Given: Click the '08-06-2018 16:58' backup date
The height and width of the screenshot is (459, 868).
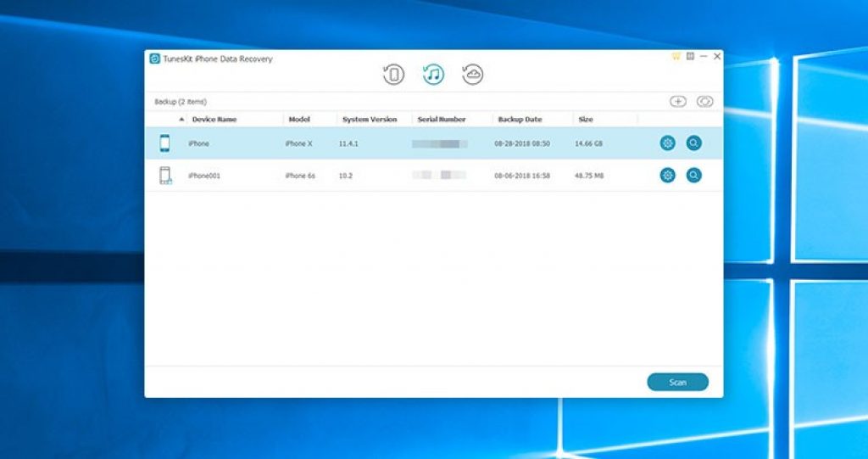Looking at the screenshot, I should (x=522, y=176).
